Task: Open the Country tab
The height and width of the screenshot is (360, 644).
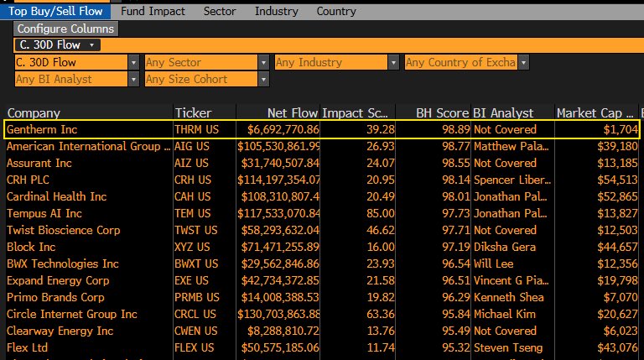Action: tap(336, 11)
